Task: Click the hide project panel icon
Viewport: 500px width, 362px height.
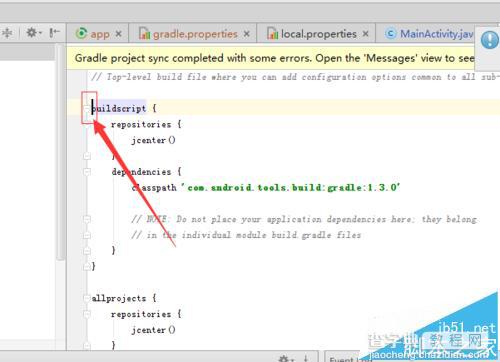Action: pyautogui.click(x=54, y=33)
